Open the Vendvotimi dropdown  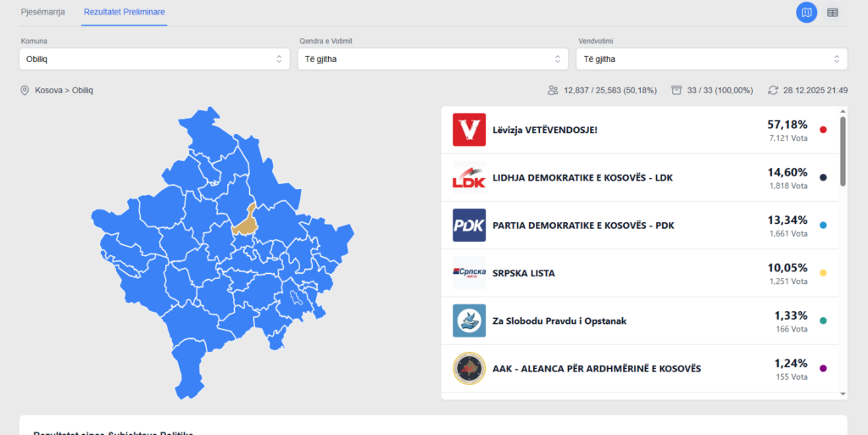click(x=711, y=59)
